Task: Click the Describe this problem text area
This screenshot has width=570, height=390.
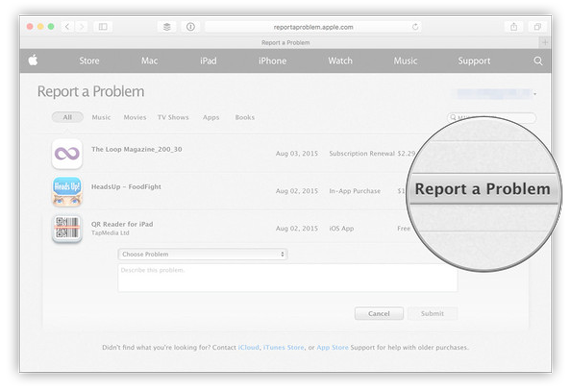Action: (x=288, y=278)
